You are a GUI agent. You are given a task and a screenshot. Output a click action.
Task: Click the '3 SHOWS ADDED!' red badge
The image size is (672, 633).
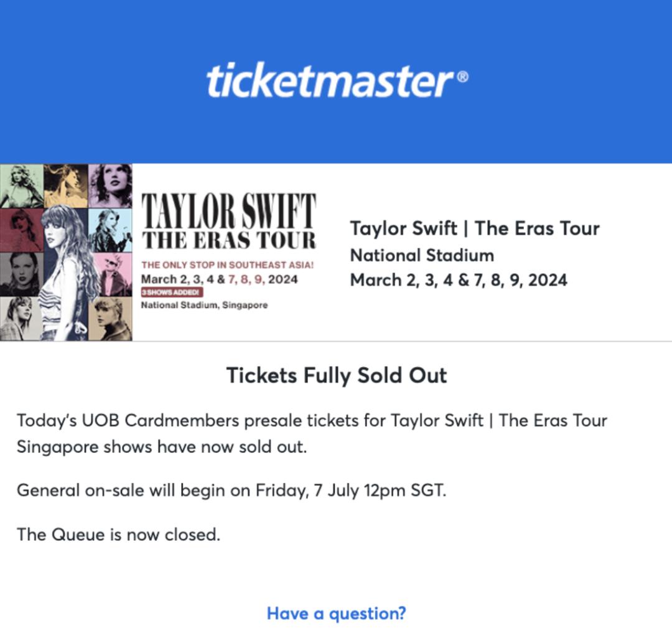point(172,293)
